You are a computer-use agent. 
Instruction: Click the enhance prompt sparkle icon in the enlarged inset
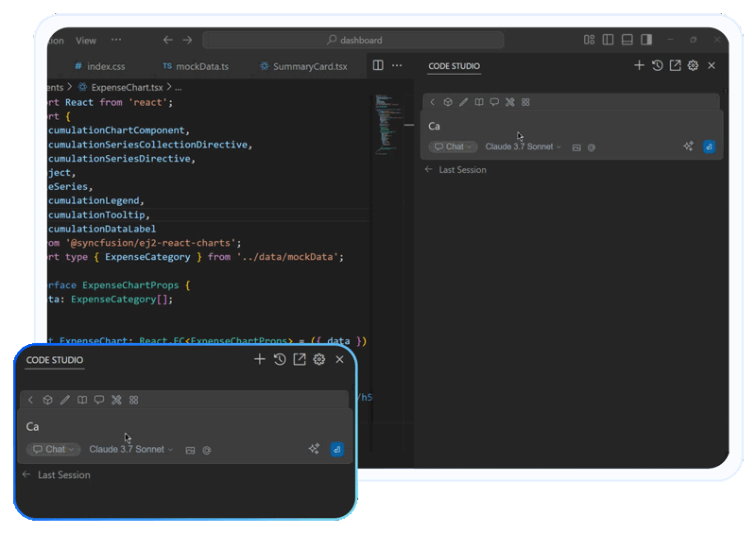pos(314,450)
